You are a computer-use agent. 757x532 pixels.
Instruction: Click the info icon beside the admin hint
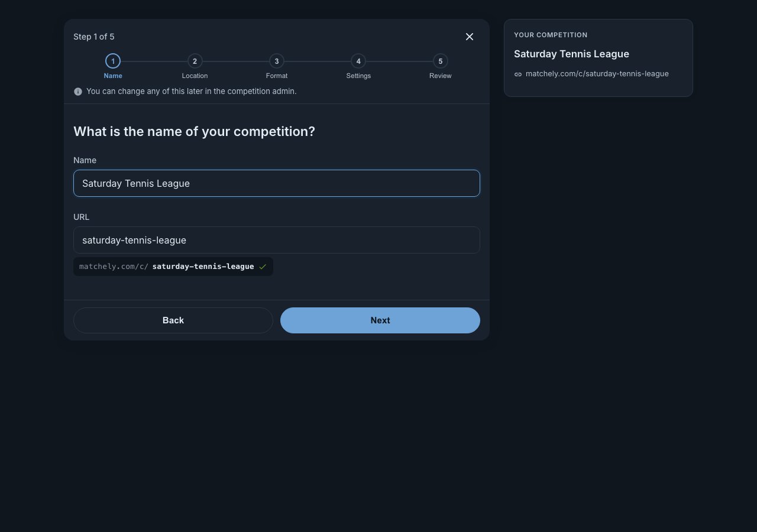click(x=78, y=92)
